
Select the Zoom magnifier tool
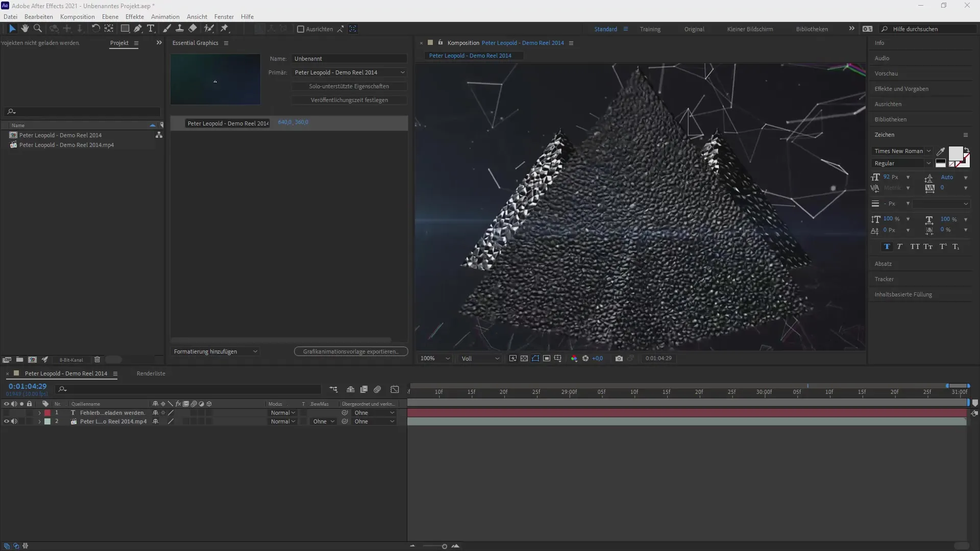[x=38, y=29]
